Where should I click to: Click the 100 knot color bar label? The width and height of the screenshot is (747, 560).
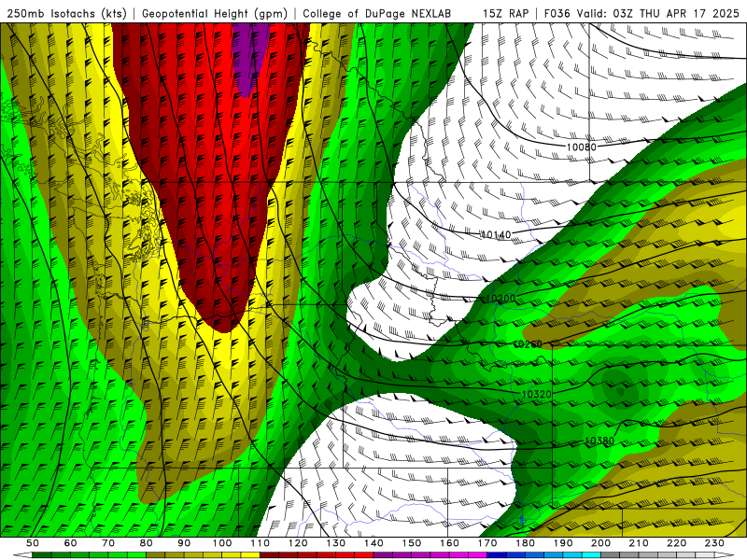coord(222,543)
